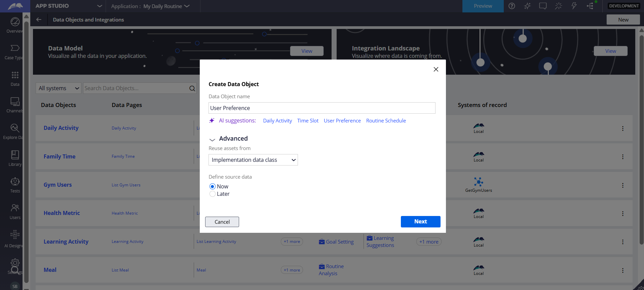The width and height of the screenshot is (644, 290).
Task: Click the Data Object name field
Action: [321, 108]
